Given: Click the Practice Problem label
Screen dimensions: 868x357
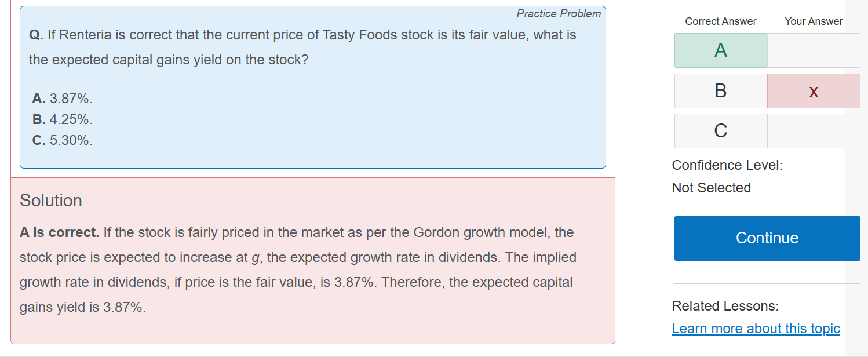Looking at the screenshot, I should 559,13.
